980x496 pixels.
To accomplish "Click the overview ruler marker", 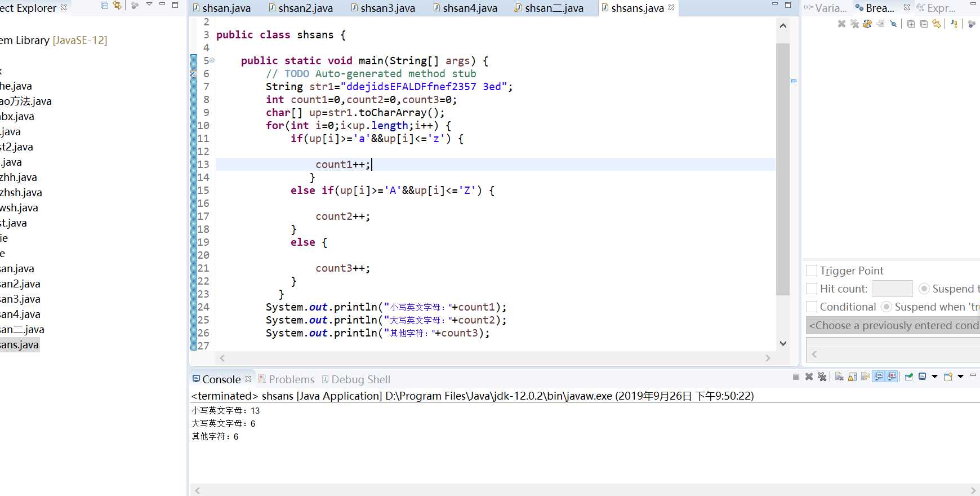I will click(794, 81).
